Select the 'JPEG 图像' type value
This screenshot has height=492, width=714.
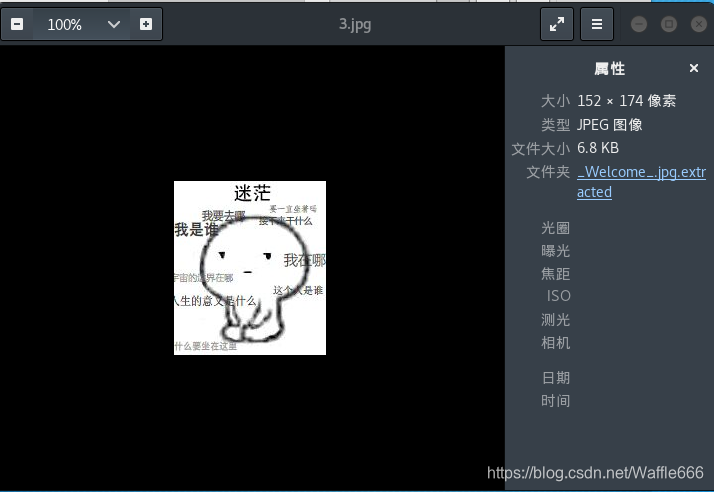tap(610, 124)
